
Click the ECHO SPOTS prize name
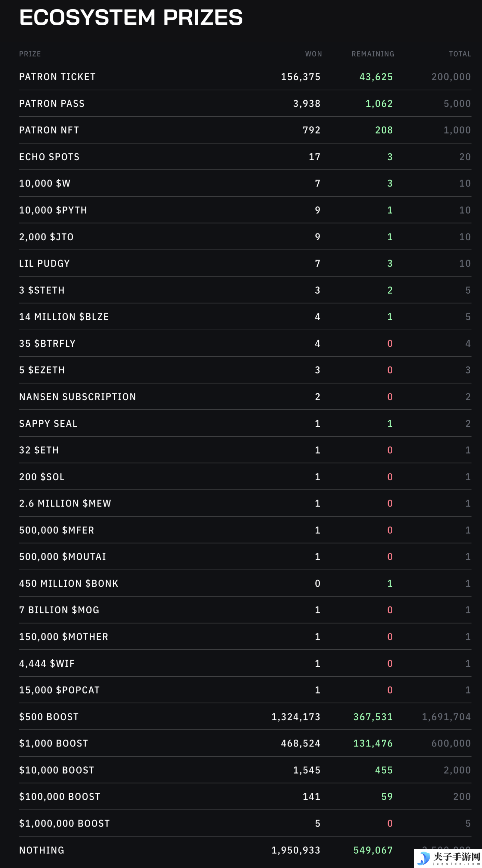click(x=49, y=157)
